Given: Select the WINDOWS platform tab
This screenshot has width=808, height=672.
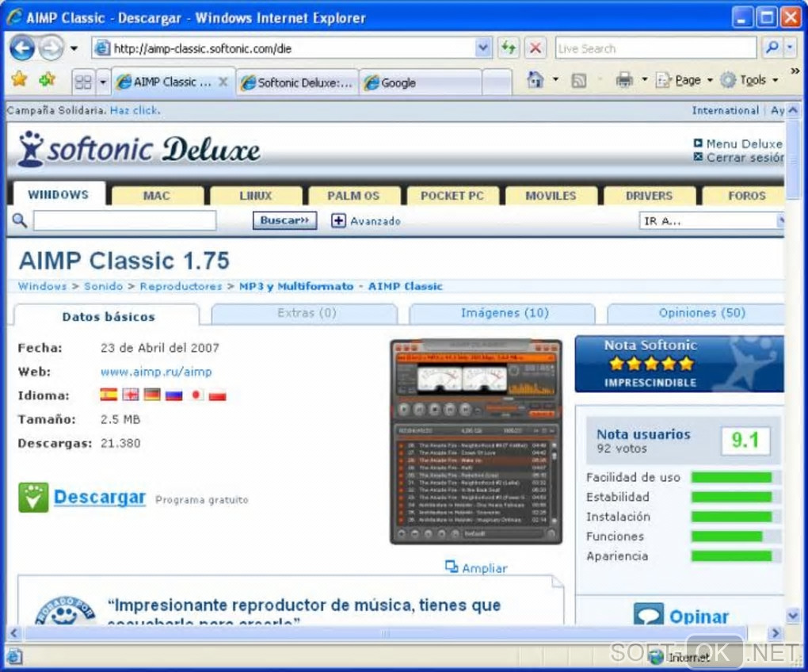Looking at the screenshot, I should point(59,195).
